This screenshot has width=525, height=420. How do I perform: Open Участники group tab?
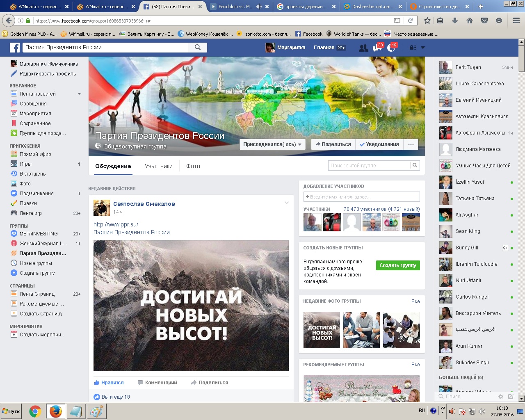point(159,166)
